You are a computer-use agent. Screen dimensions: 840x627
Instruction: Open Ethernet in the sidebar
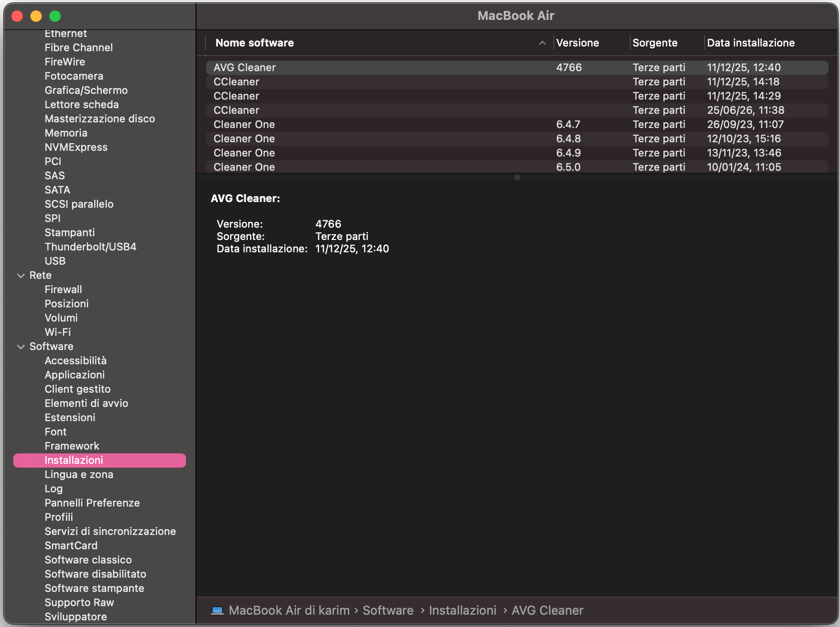click(x=65, y=34)
